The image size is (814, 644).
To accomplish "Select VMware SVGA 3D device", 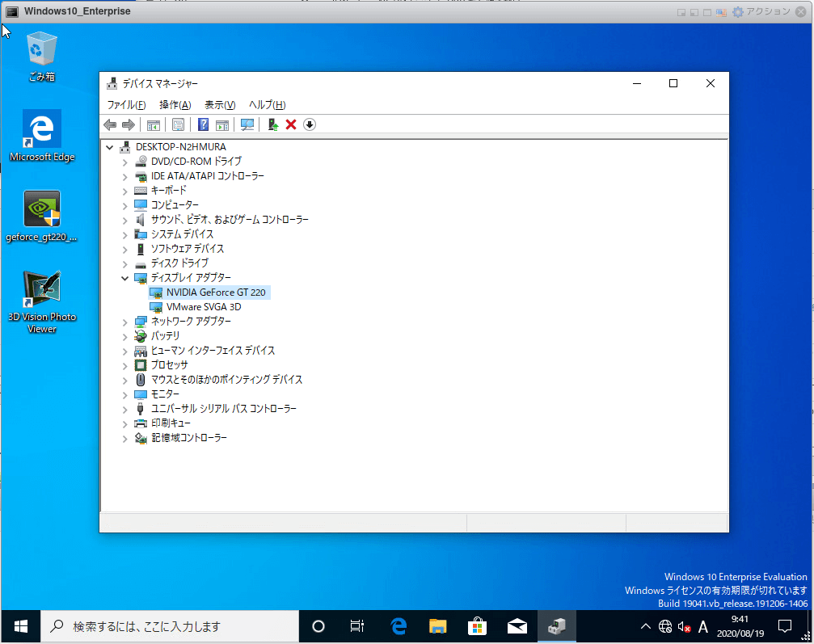I will point(196,307).
